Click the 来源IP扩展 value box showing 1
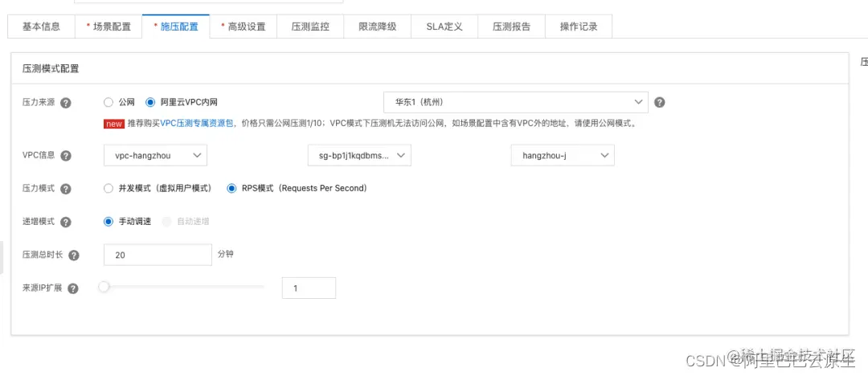868x376 pixels. (309, 288)
